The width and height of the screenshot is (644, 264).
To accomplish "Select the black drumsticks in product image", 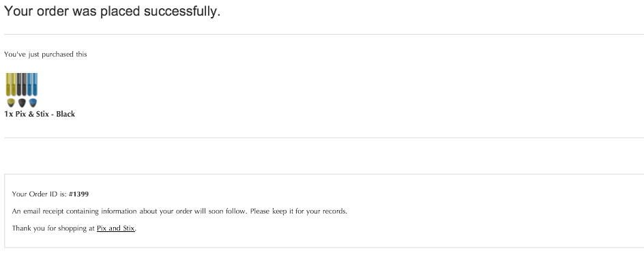I will (x=22, y=85).
